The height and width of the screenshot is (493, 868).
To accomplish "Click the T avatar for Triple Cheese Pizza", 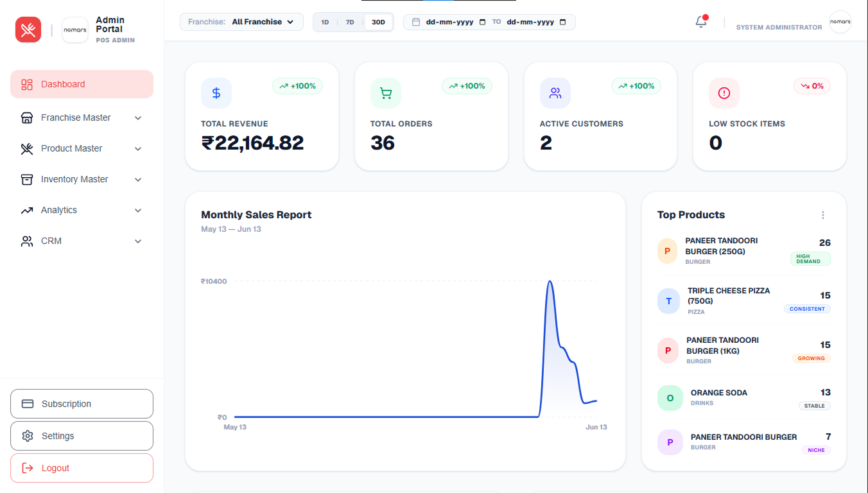I will pyautogui.click(x=669, y=301).
